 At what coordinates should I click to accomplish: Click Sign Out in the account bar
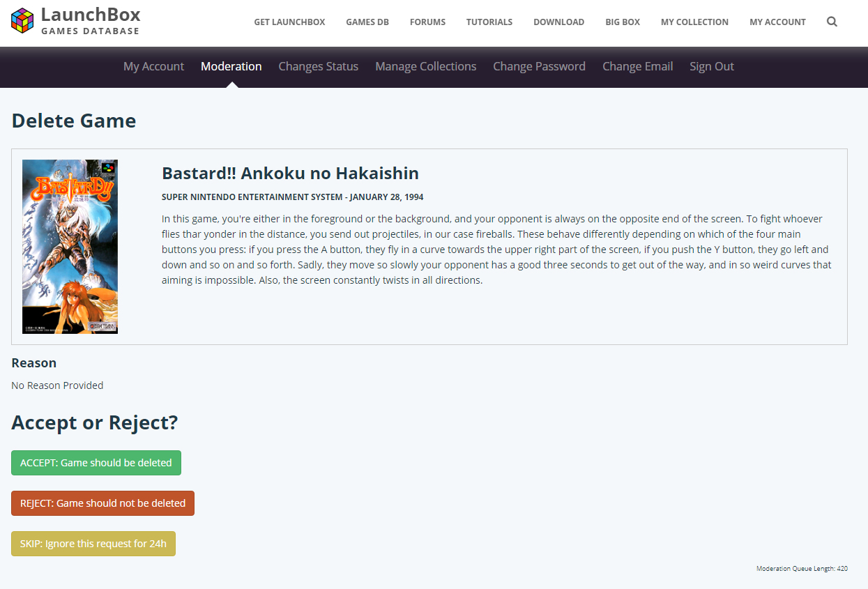point(711,66)
